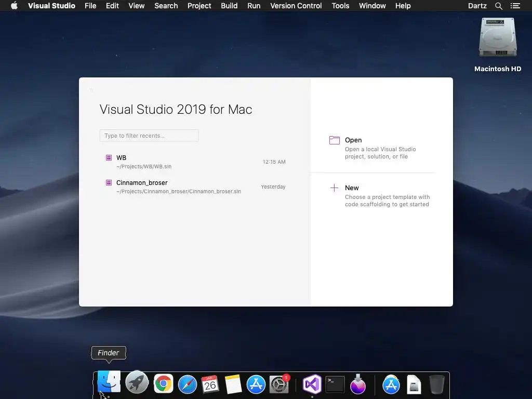The height and width of the screenshot is (399, 532).
Task: Open Spotlight search magnifier in menu bar
Action: click(x=498, y=6)
